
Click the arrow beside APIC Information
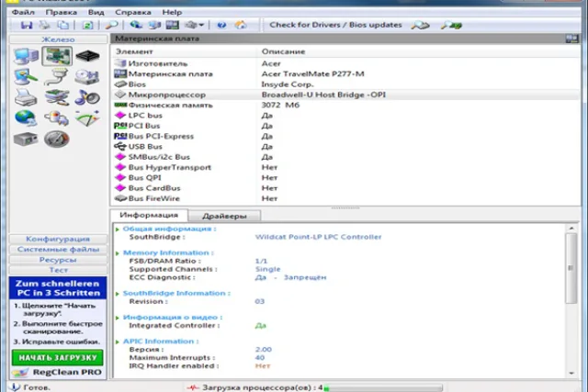coord(118,342)
